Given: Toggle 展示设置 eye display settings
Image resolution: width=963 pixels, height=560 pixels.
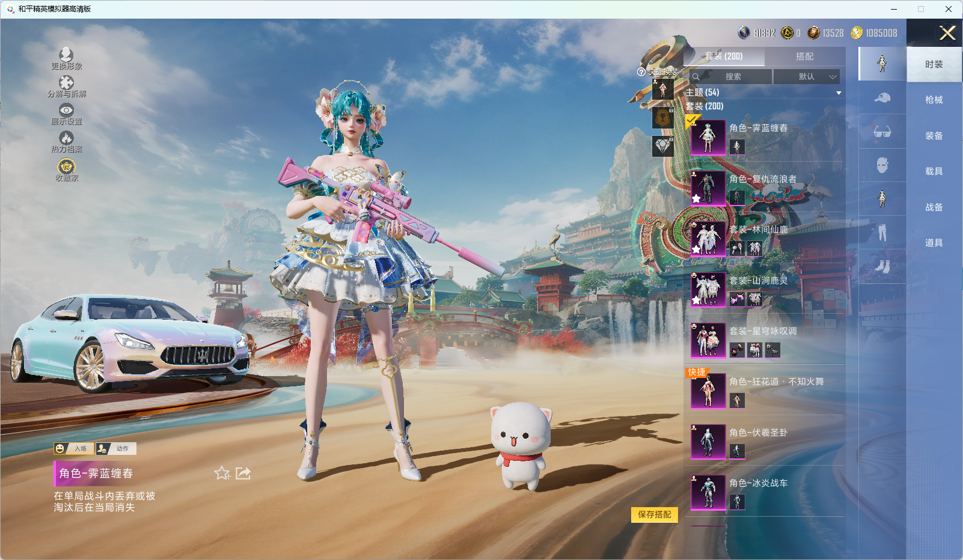Looking at the screenshot, I should pos(66,111).
